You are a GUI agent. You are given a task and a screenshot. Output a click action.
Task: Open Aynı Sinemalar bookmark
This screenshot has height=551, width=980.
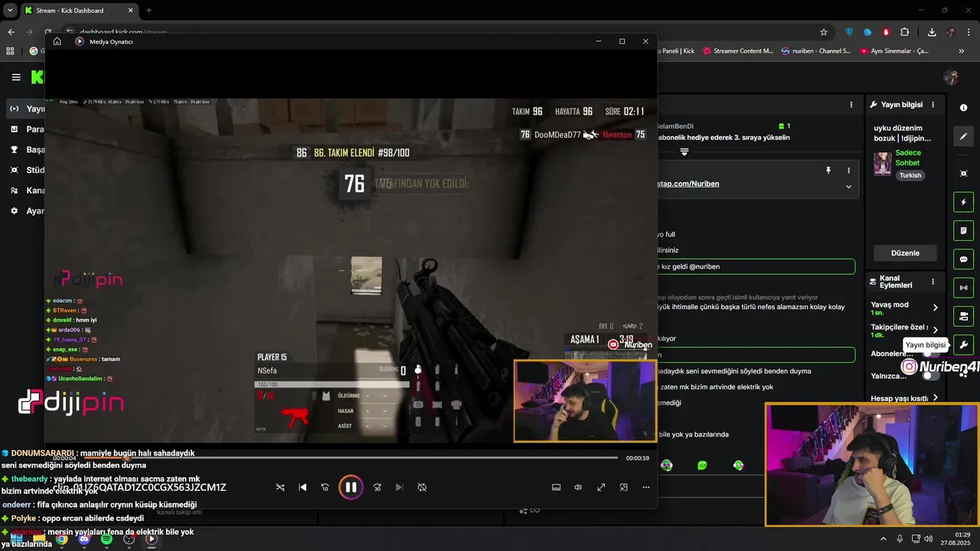coord(894,51)
